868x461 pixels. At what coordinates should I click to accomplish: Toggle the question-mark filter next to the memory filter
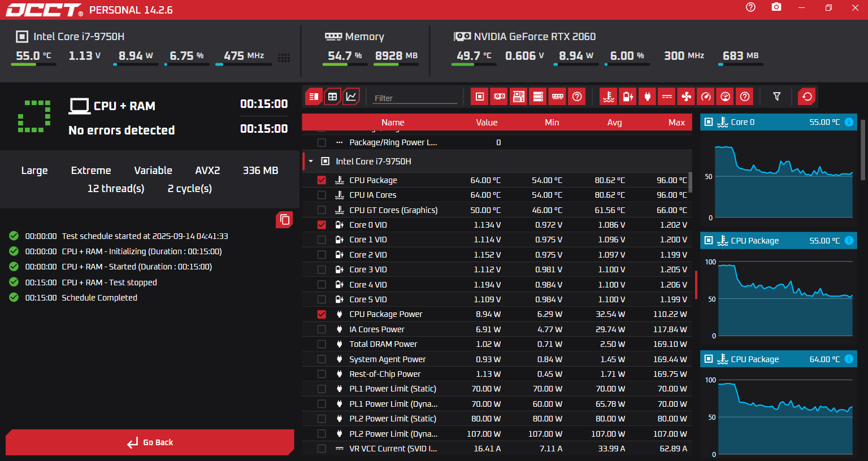[577, 97]
